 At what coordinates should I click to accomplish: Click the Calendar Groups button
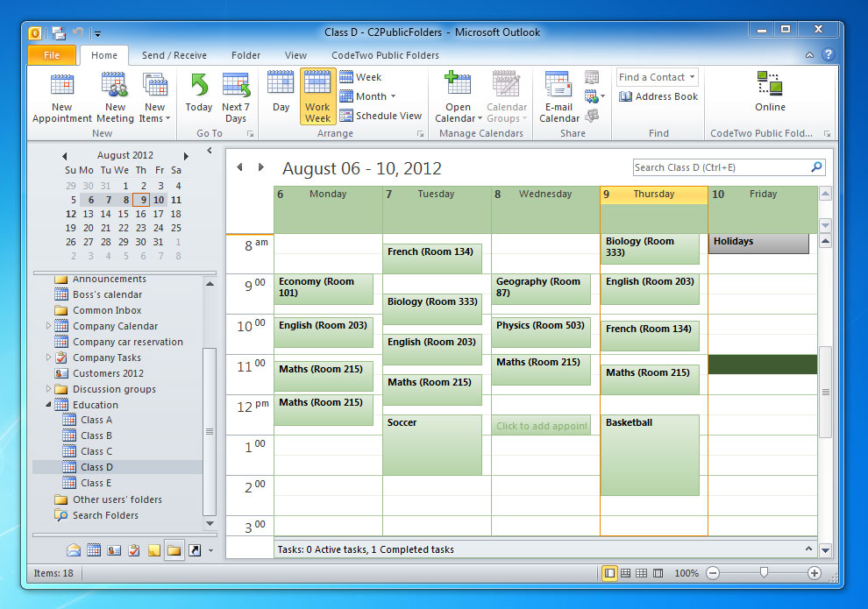pos(507,98)
